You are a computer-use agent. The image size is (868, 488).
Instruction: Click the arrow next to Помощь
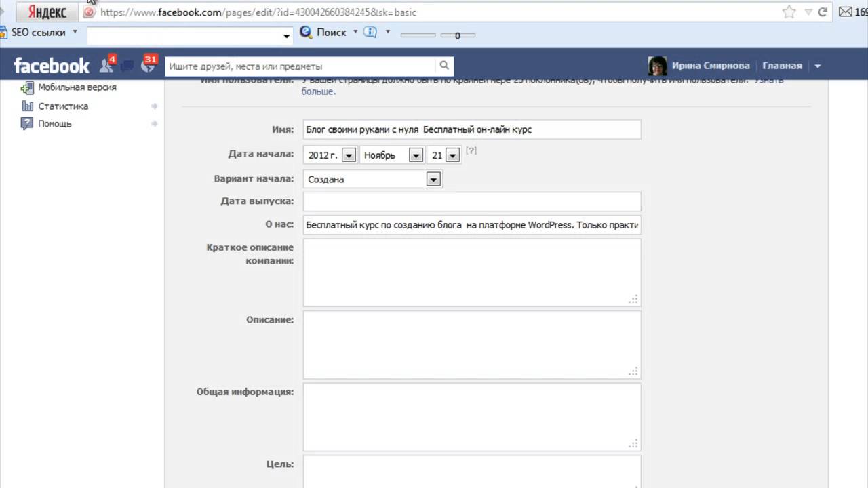point(155,124)
